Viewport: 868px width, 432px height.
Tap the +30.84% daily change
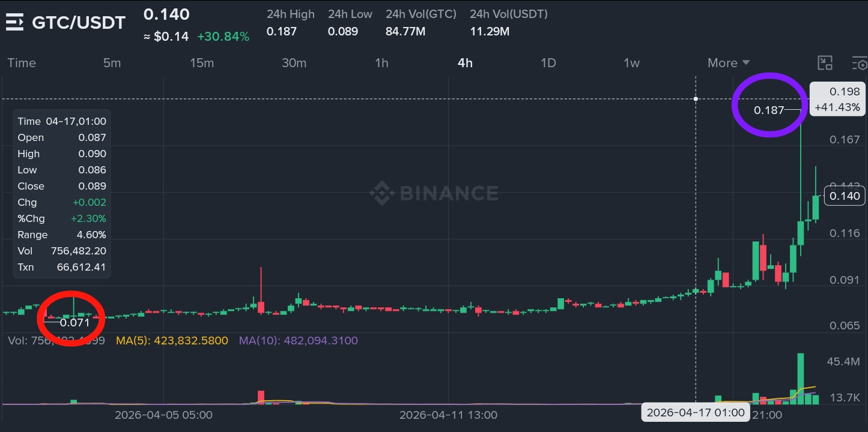pos(223,37)
